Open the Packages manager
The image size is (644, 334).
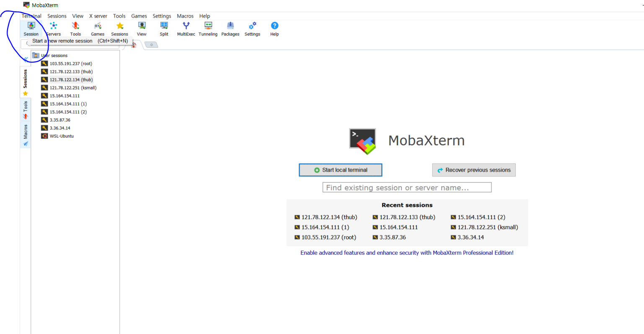point(230,29)
